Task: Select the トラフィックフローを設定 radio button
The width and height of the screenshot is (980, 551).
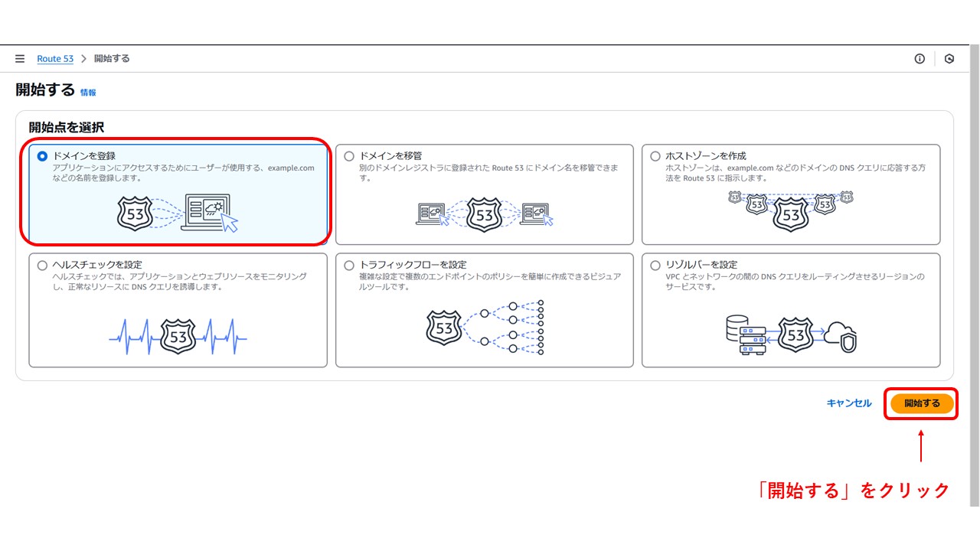Action: (x=349, y=266)
